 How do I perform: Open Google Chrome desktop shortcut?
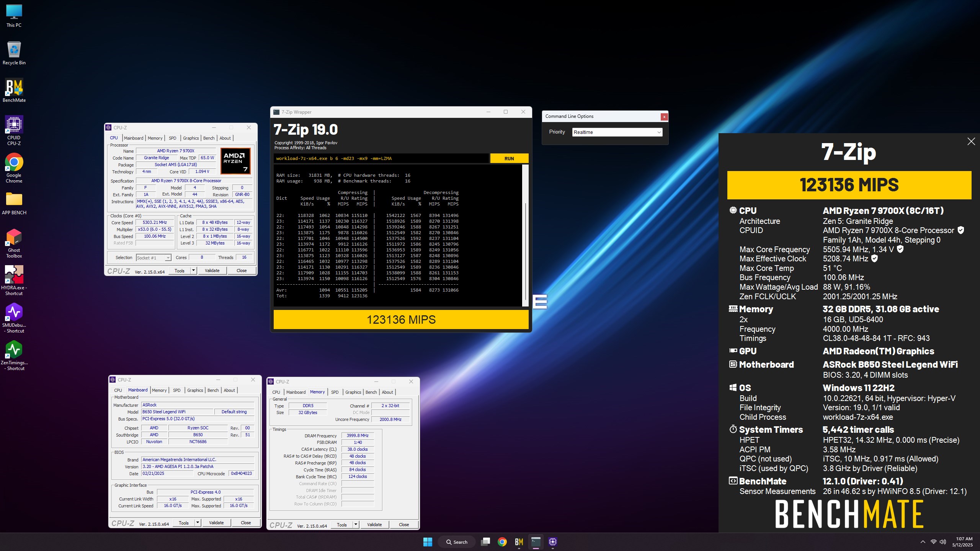[x=14, y=168]
